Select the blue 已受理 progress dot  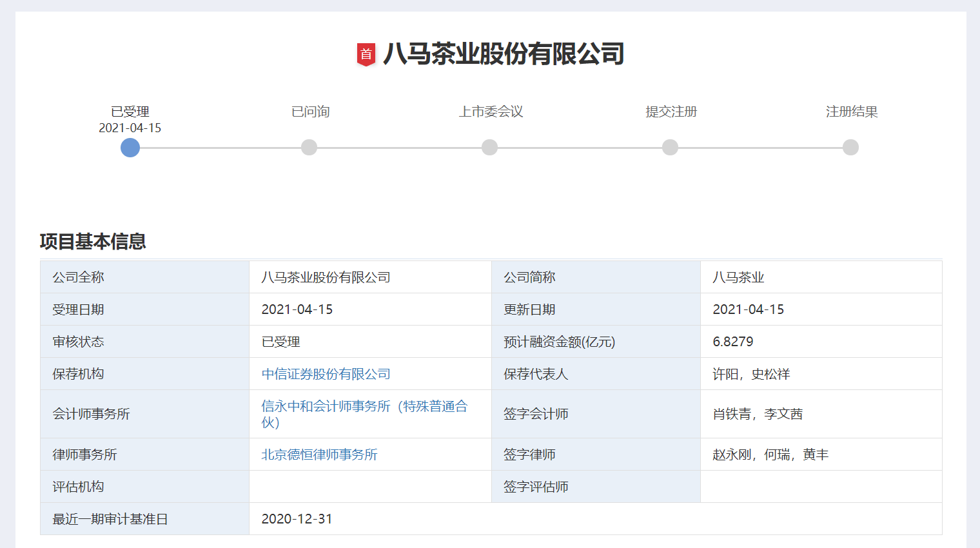click(x=130, y=148)
